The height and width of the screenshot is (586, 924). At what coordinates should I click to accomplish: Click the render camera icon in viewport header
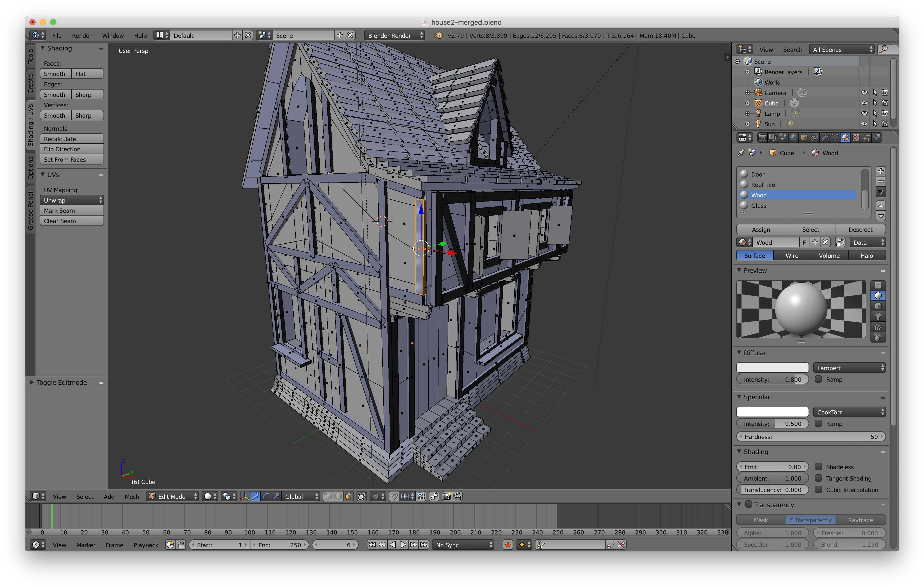(447, 496)
